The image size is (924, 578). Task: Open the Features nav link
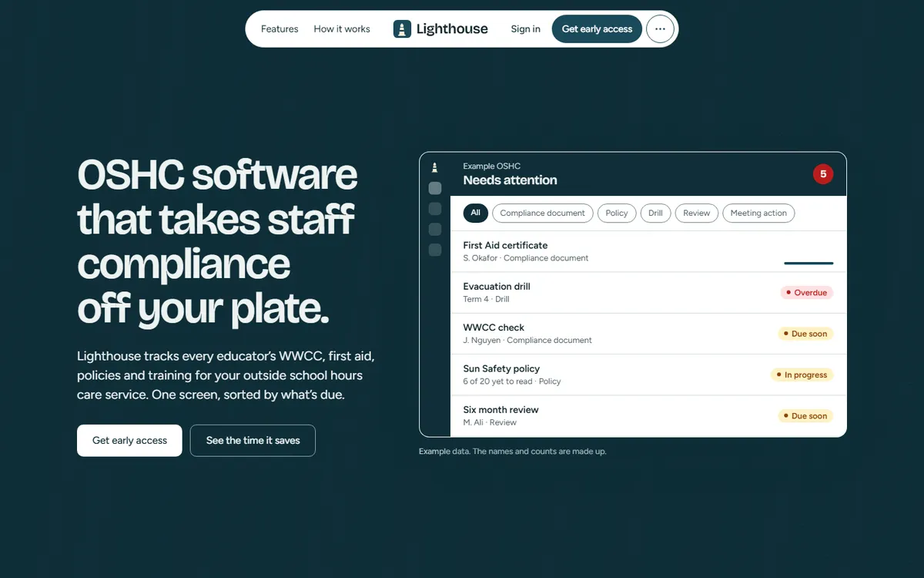tap(280, 29)
